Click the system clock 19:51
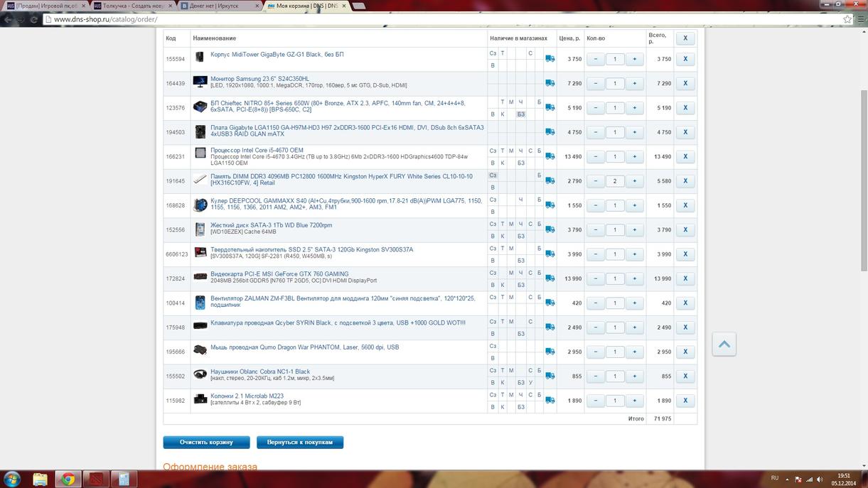The height and width of the screenshot is (488, 868). coord(844,475)
